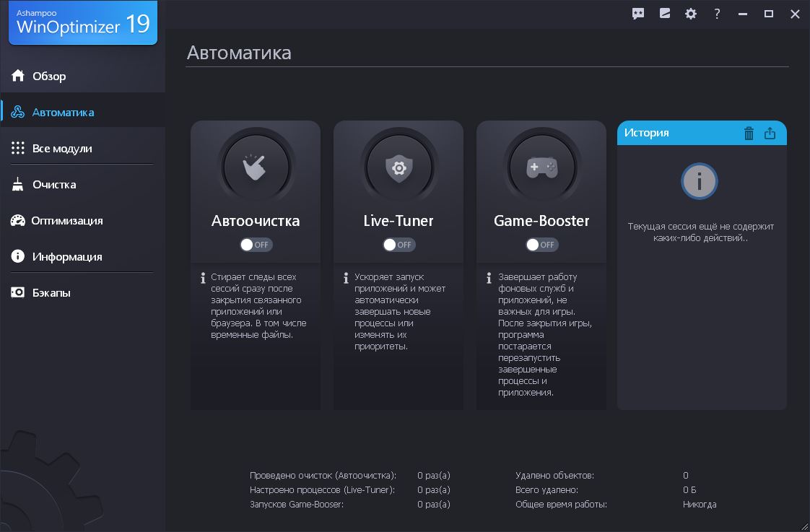Open application settings gear

tap(690, 13)
